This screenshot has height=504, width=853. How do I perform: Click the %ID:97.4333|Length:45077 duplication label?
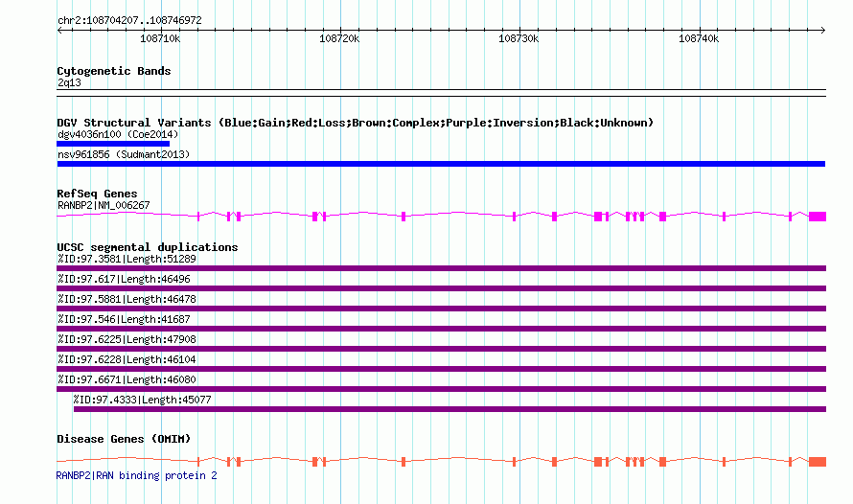tap(143, 400)
